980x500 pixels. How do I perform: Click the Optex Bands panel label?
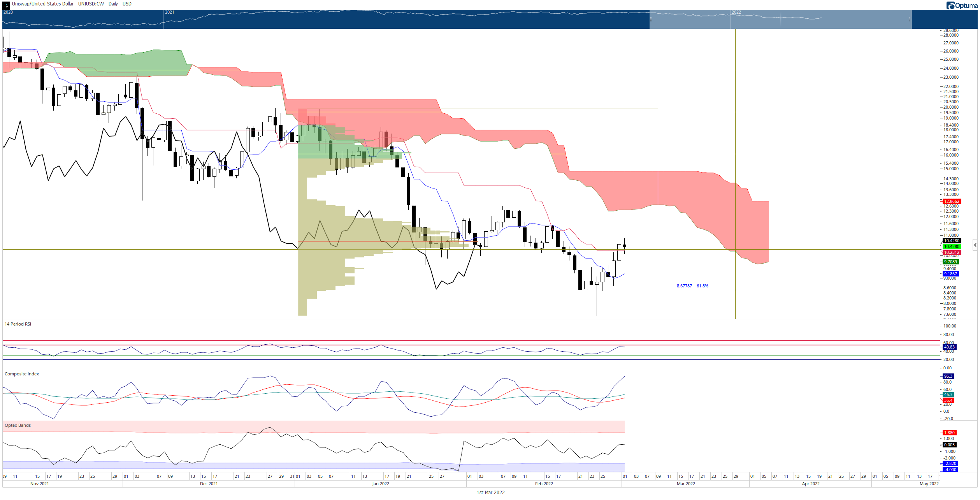[x=18, y=425]
